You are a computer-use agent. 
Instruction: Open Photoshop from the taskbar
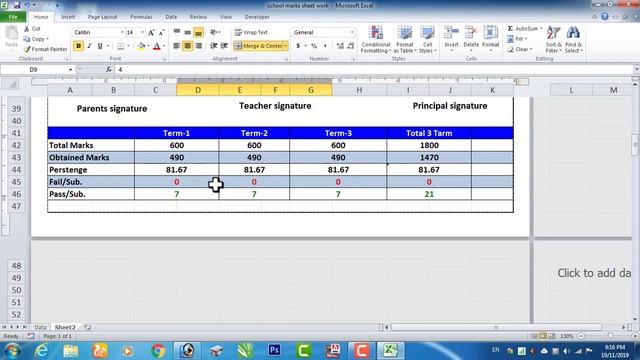pyautogui.click(x=274, y=350)
